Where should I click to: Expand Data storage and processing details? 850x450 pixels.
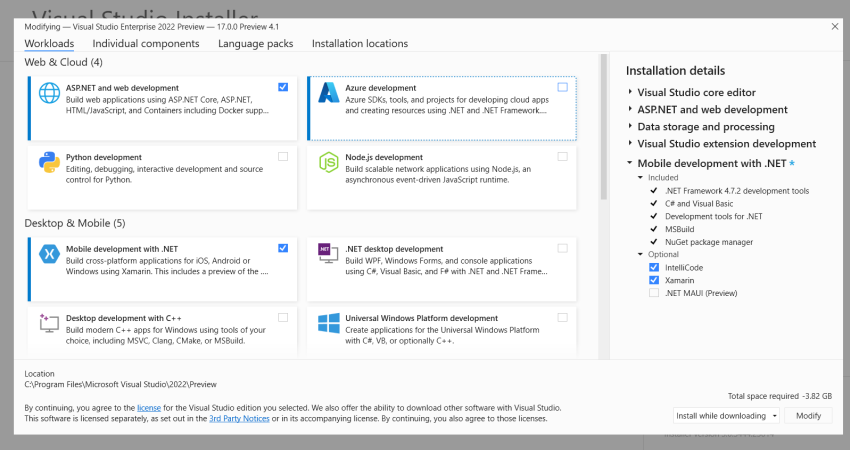coord(630,126)
